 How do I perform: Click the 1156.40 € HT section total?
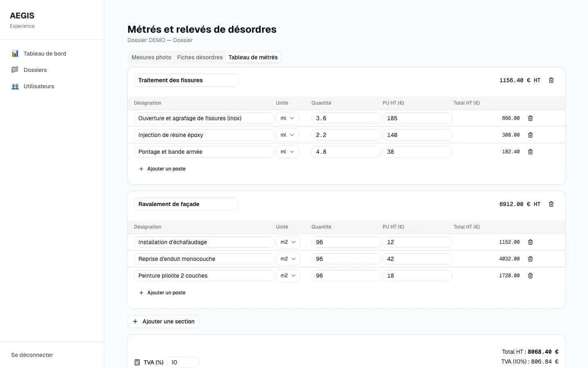click(520, 80)
